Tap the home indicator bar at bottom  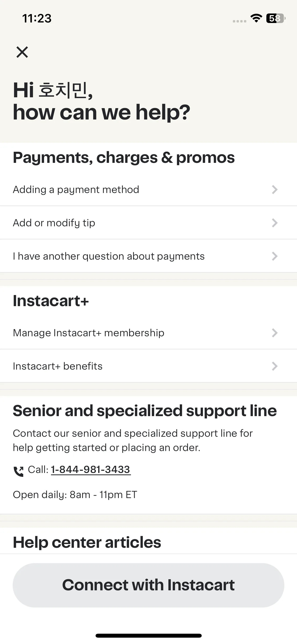click(x=148, y=636)
